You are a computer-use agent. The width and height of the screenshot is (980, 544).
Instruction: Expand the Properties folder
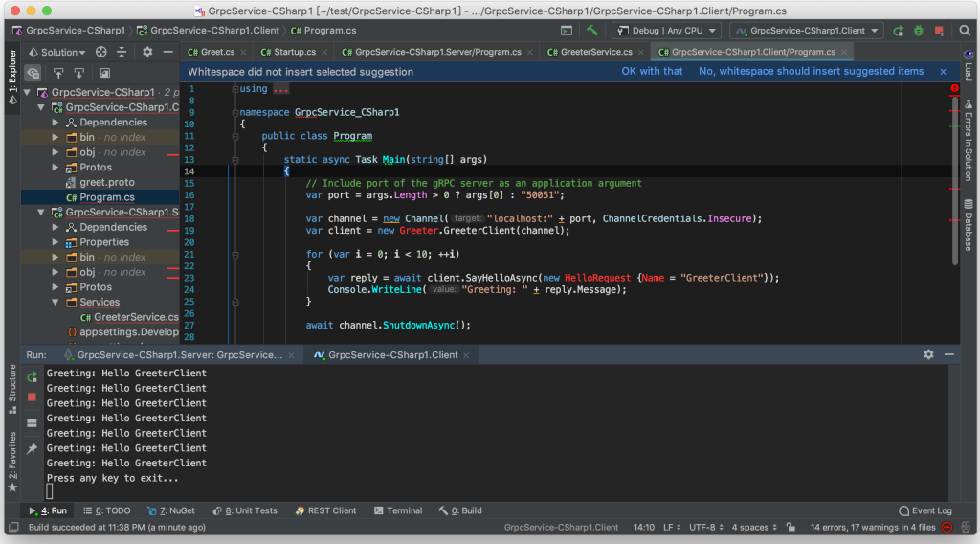coord(56,242)
